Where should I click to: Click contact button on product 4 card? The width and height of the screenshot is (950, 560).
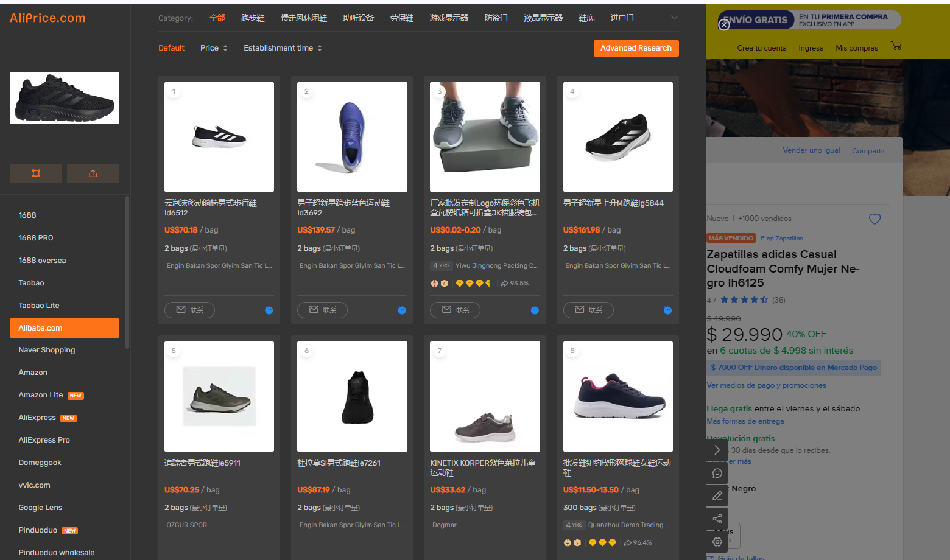tap(588, 310)
